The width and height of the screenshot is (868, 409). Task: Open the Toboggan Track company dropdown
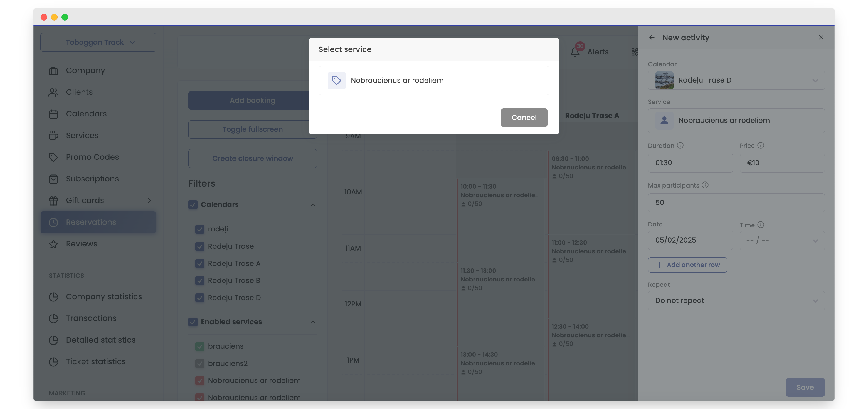click(98, 43)
